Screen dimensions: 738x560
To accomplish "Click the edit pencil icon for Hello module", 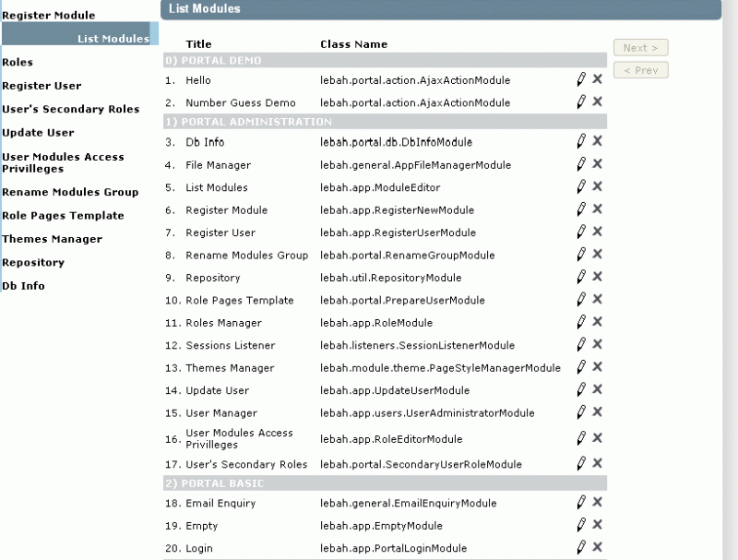I will pyautogui.click(x=580, y=80).
